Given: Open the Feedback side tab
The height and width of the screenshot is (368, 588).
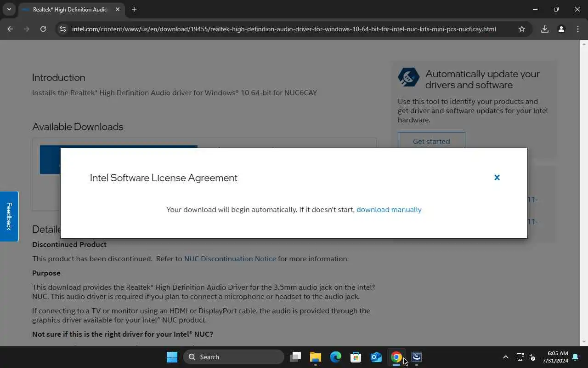Looking at the screenshot, I should (9, 216).
